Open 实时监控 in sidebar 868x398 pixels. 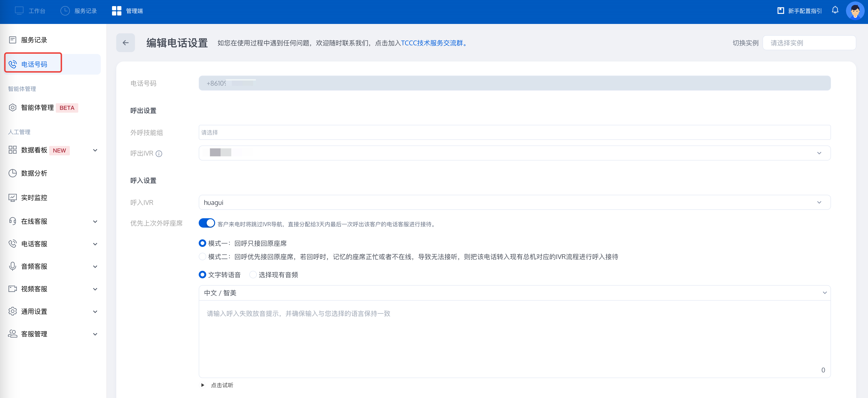(34, 198)
